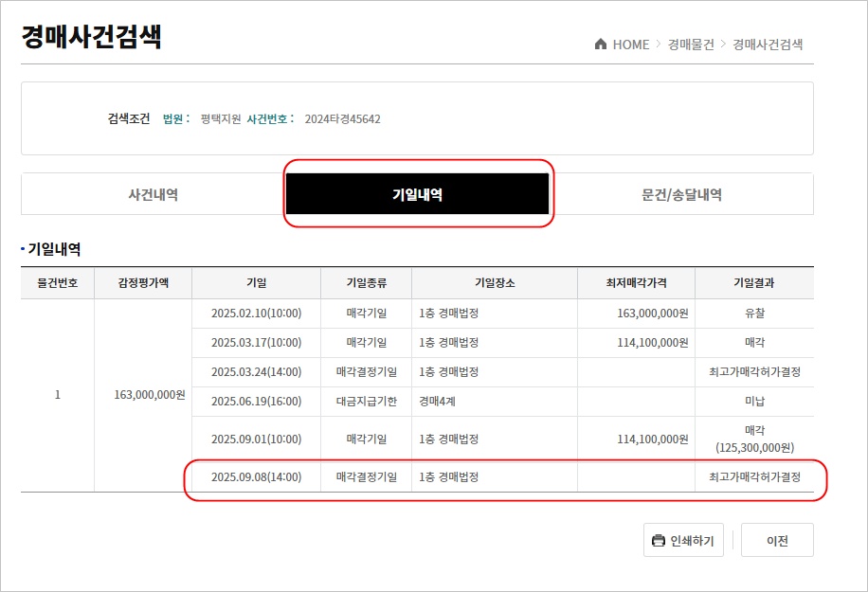Open the 문건/송달내역 tab
Screen dimensions: 868x592
tap(681, 195)
